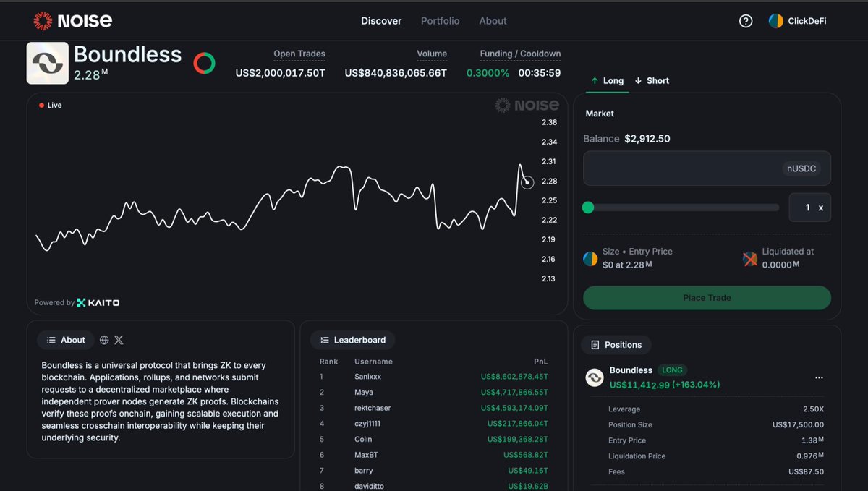
Task: Click leaderboard user daviditto
Action: click(370, 486)
